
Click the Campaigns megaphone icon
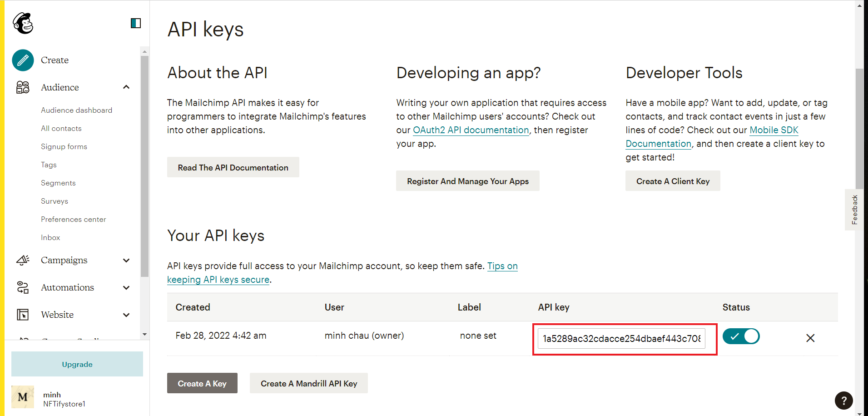coord(23,260)
